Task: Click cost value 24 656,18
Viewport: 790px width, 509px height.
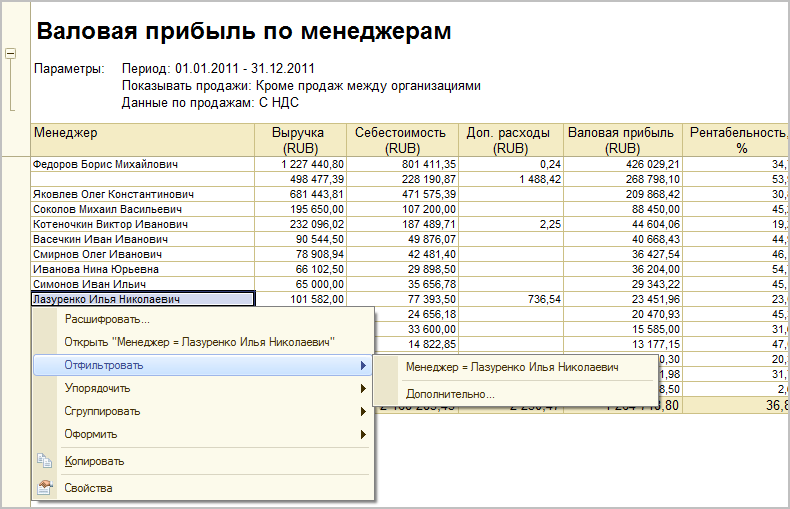Action: tap(432, 314)
